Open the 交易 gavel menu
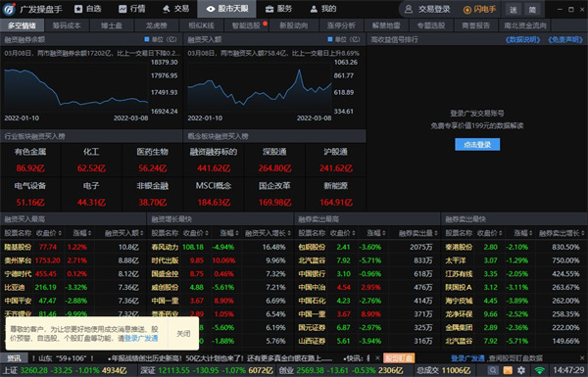Viewport: 588px width, 377px height. pyautogui.click(x=176, y=9)
